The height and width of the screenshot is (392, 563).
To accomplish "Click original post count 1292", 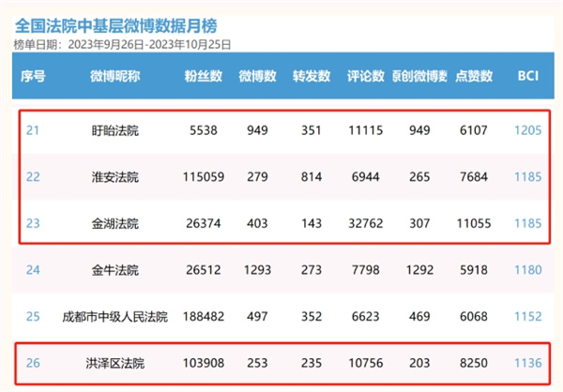I will 419,270.
